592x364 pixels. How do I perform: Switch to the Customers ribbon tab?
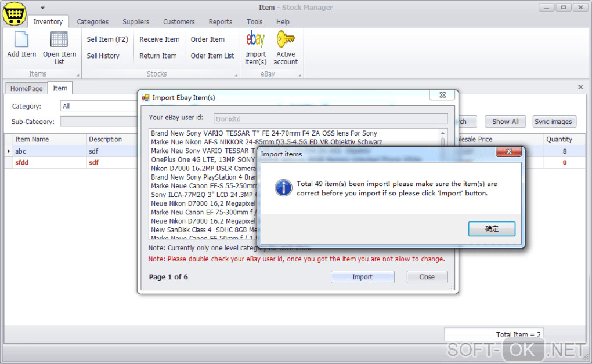click(179, 22)
